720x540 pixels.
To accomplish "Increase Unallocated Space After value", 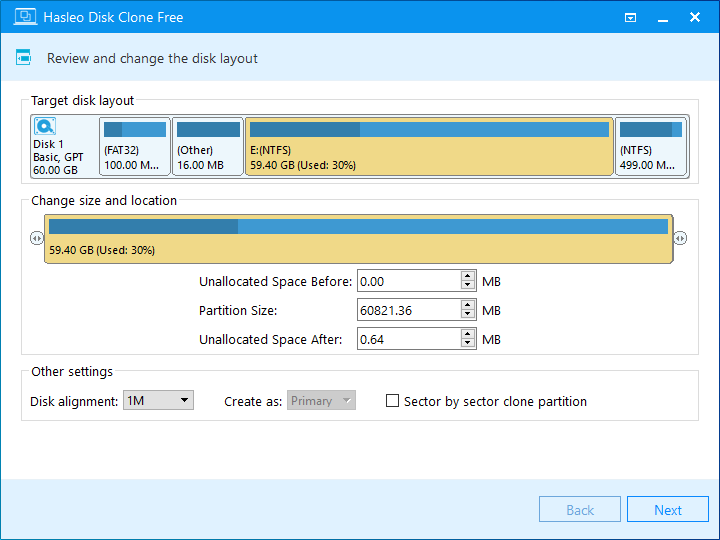I will (x=468, y=335).
